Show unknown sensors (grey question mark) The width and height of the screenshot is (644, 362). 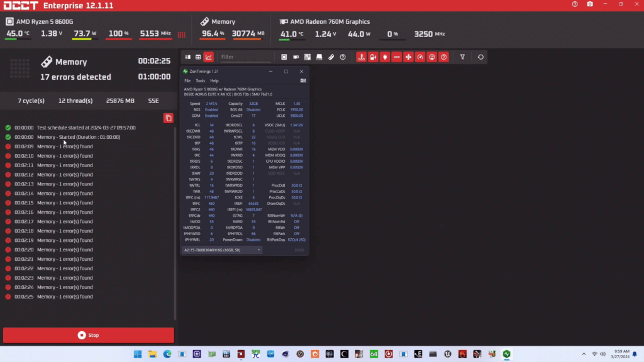[x=343, y=57]
